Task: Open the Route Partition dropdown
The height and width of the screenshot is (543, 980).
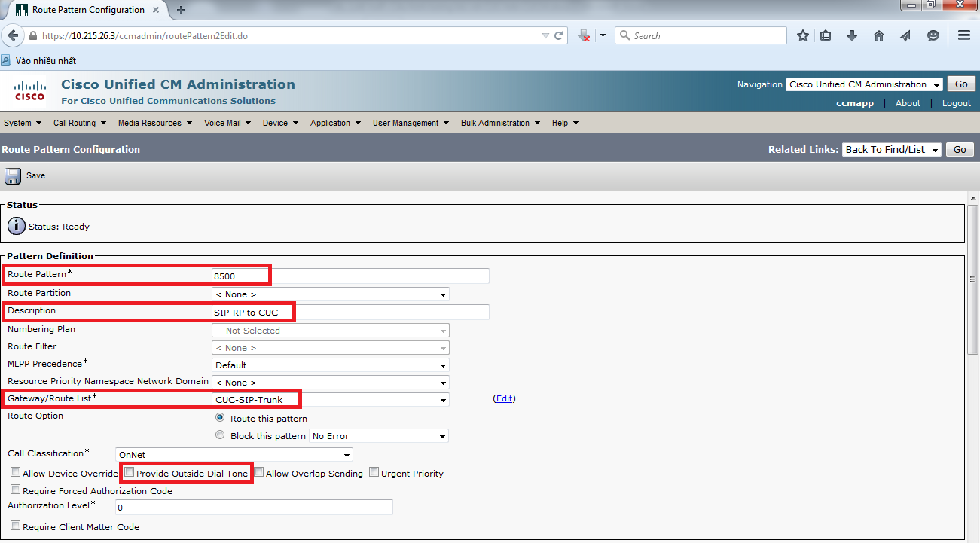Action: (x=330, y=294)
